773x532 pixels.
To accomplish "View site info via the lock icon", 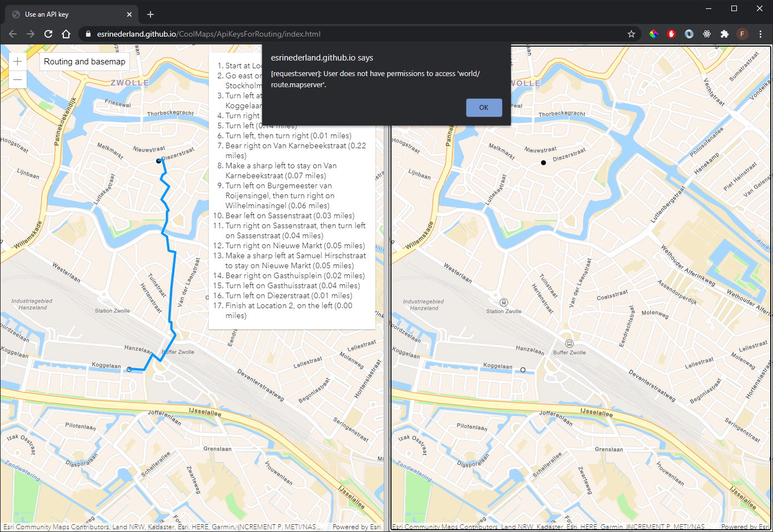I will (88, 34).
